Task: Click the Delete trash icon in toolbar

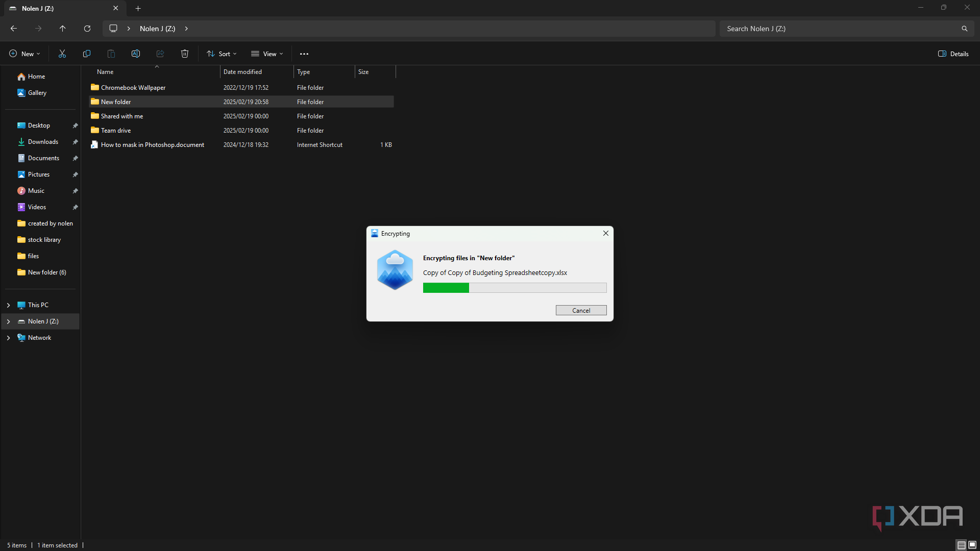Action: click(185, 54)
